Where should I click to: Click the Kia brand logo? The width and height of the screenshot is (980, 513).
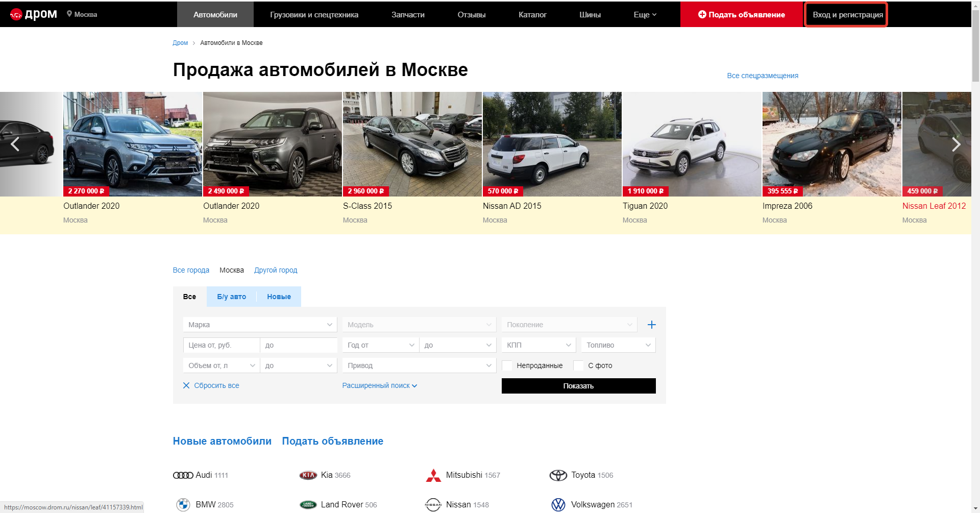coord(308,475)
